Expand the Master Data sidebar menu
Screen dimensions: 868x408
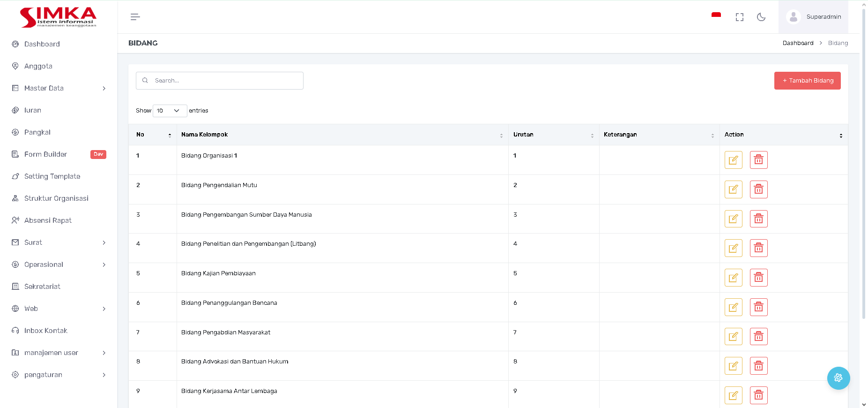pyautogui.click(x=59, y=88)
